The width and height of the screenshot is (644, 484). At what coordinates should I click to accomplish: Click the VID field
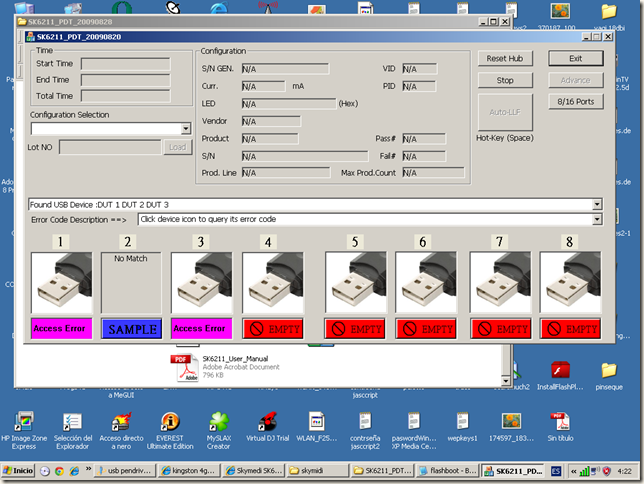pyautogui.click(x=419, y=69)
